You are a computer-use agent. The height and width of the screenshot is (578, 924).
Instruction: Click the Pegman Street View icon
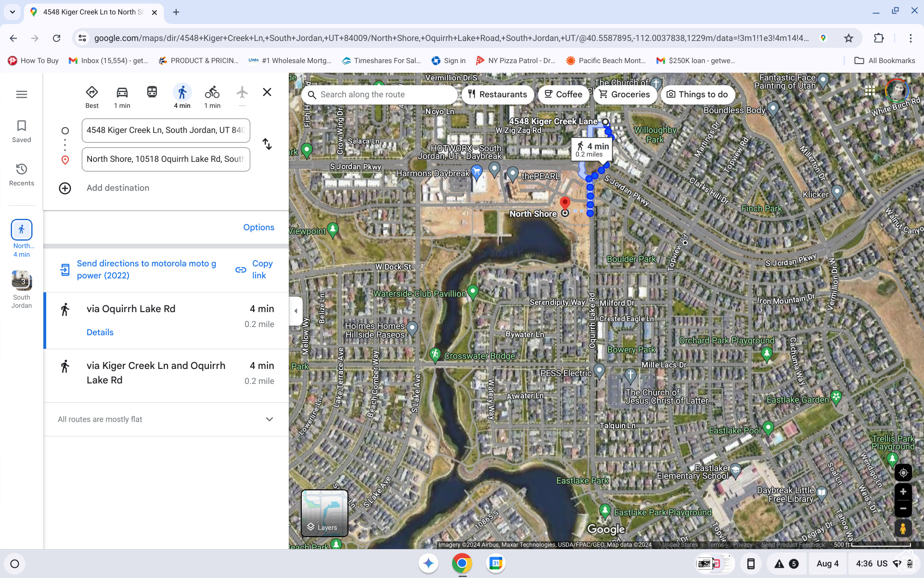(903, 528)
